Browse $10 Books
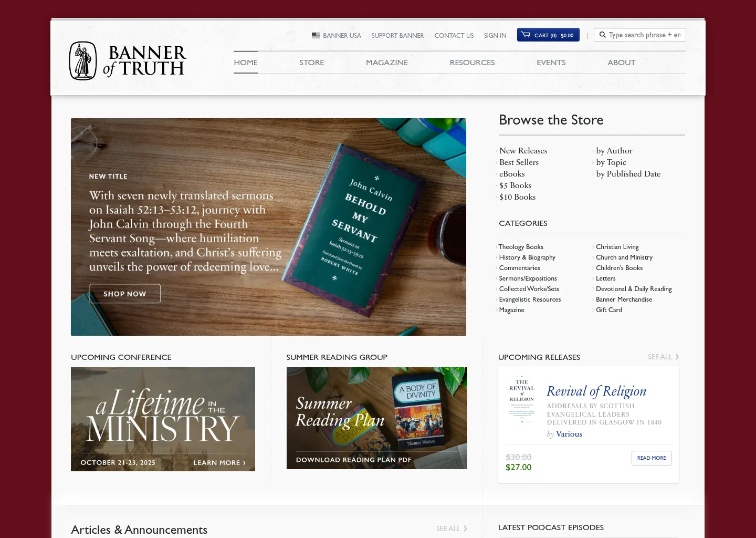Image resolution: width=756 pixels, height=538 pixels. pos(517,197)
